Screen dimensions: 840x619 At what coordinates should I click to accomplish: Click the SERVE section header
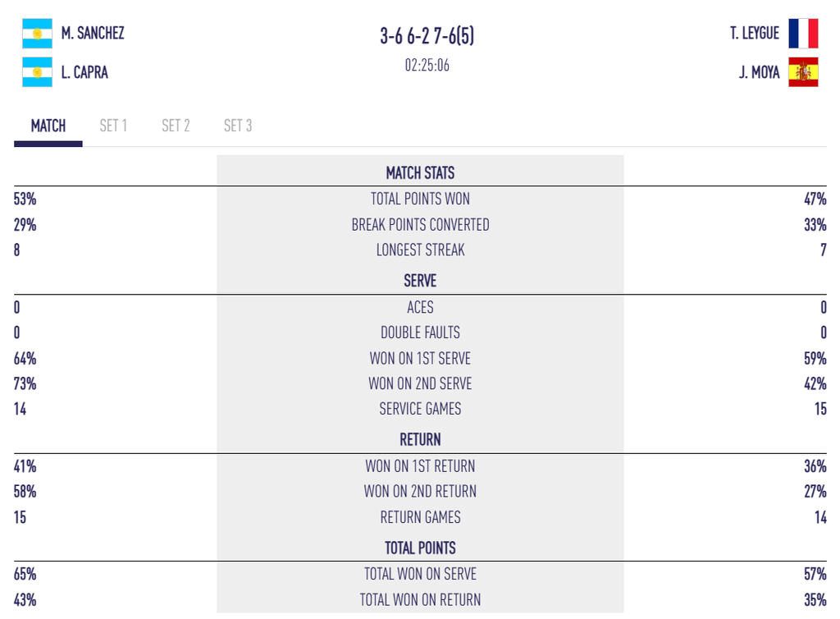click(420, 281)
